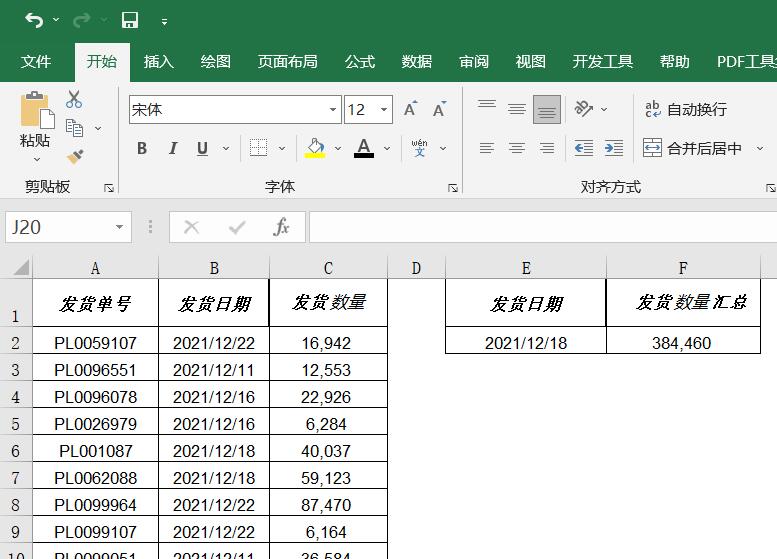Click 自动换行 wrap text button

686,109
